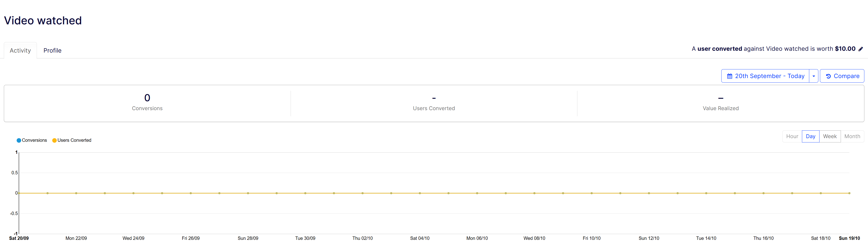Image resolution: width=868 pixels, height=251 pixels.
Task: Click the Users Converted summary card
Action: 434,103
